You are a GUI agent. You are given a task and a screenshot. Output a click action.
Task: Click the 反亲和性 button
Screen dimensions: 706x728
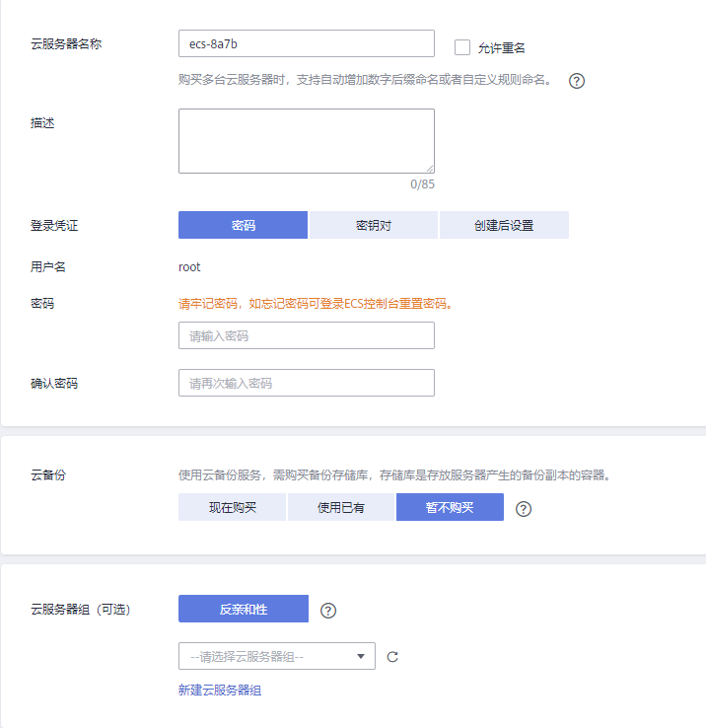pos(244,609)
